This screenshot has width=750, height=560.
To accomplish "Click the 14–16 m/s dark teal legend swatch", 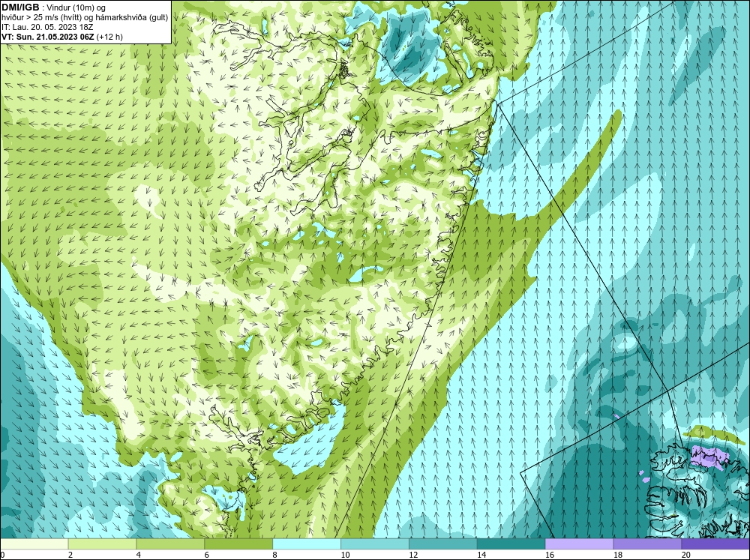I will coord(511,544).
